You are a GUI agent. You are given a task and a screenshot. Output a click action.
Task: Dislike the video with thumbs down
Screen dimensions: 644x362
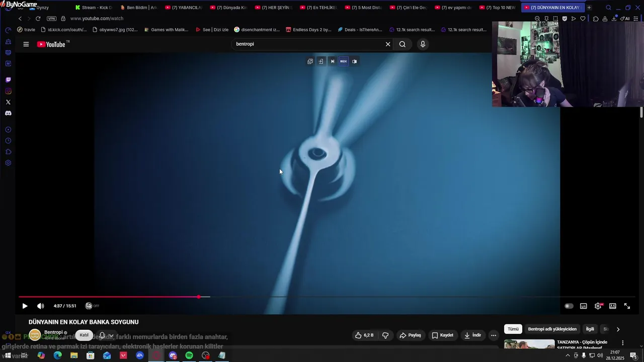coord(385,335)
